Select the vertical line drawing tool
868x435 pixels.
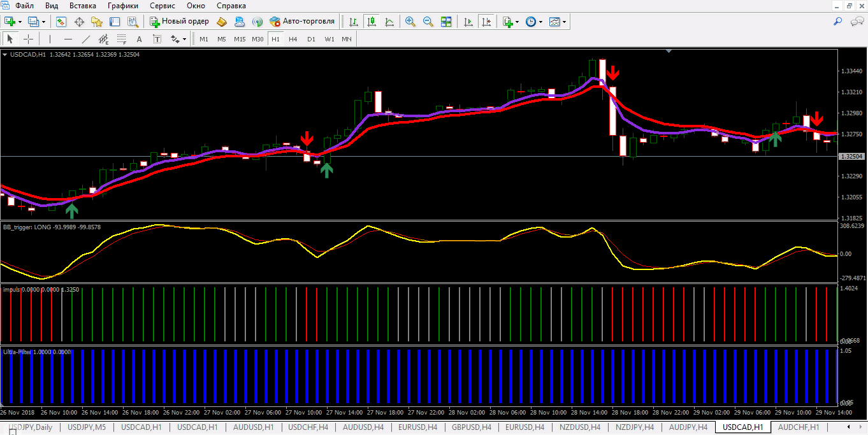coord(50,39)
